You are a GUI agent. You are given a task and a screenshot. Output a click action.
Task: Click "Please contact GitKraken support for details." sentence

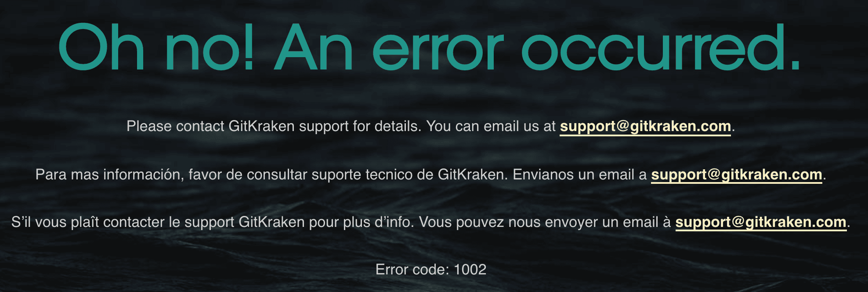pos(274,127)
